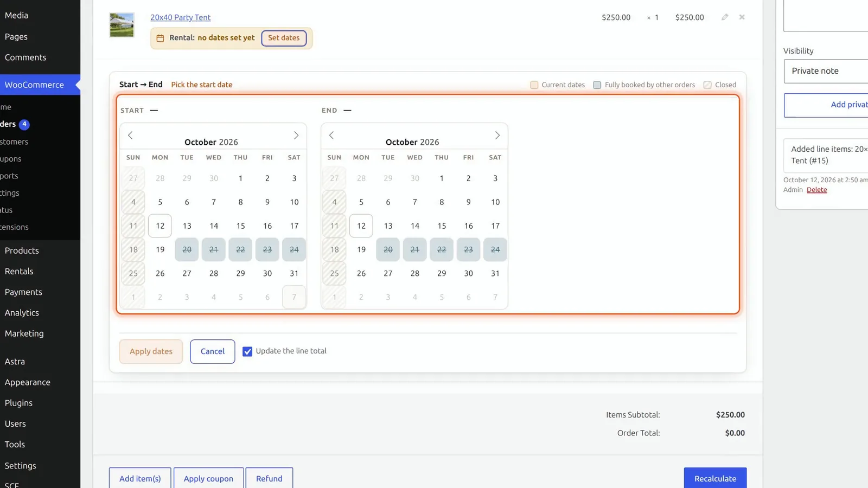
Task: Click the Current dates legend swatch
Action: pos(534,85)
